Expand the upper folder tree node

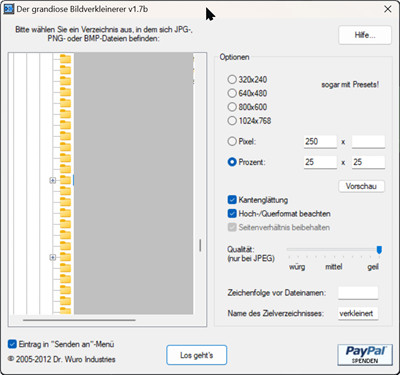[x=53, y=180]
